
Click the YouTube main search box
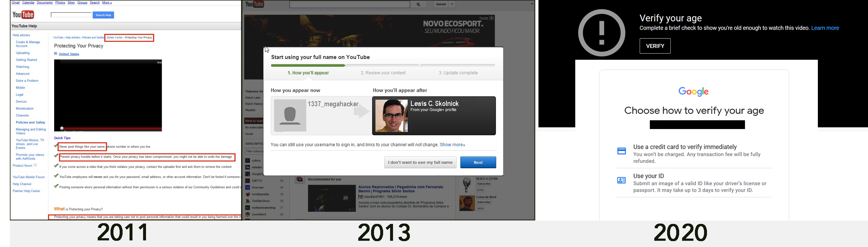tap(349, 4)
